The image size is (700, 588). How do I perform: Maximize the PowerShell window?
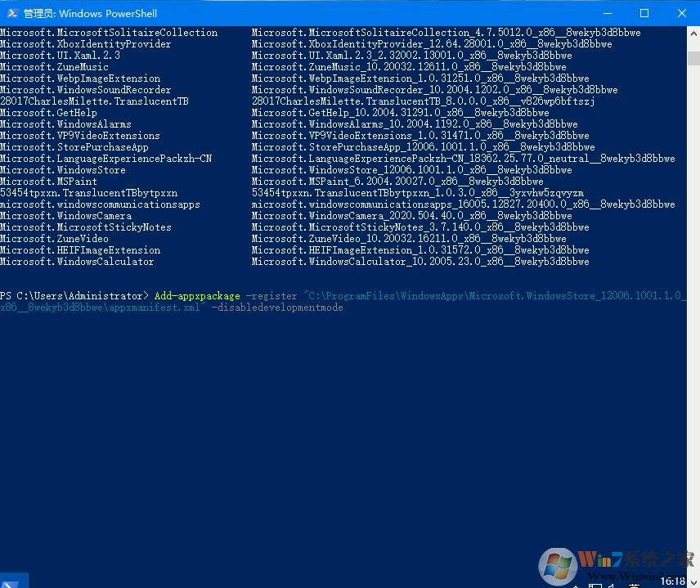[645, 13]
